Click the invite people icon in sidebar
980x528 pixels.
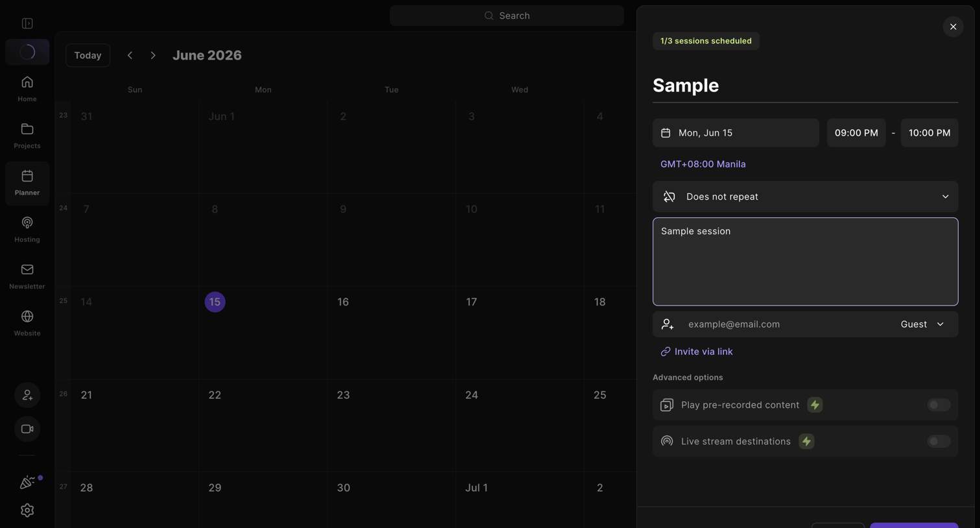(27, 395)
